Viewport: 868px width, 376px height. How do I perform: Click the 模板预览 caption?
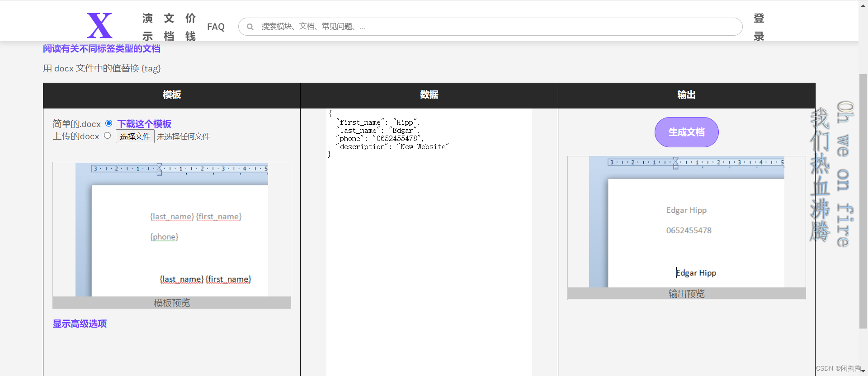click(x=172, y=303)
